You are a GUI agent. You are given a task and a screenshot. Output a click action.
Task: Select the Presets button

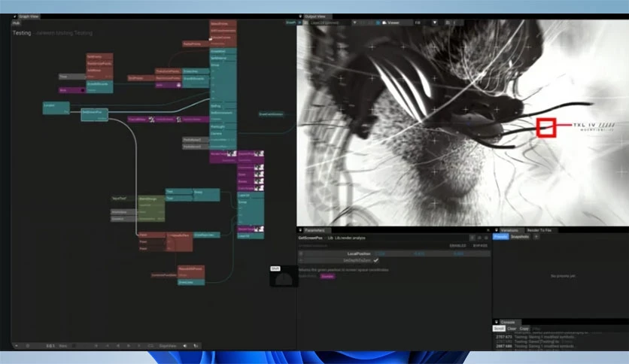point(500,237)
